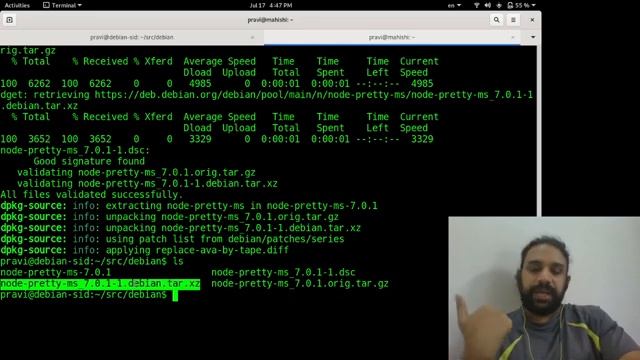This screenshot has height=360, width=640.
Task: Open the Terminal application menu in top bar
Action: [x=62, y=5]
